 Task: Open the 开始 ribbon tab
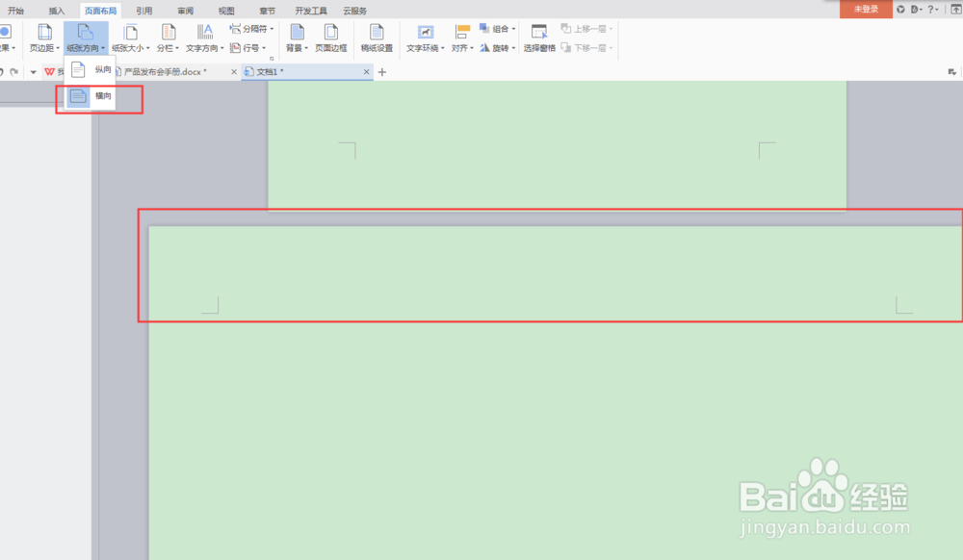[x=15, y=11]
